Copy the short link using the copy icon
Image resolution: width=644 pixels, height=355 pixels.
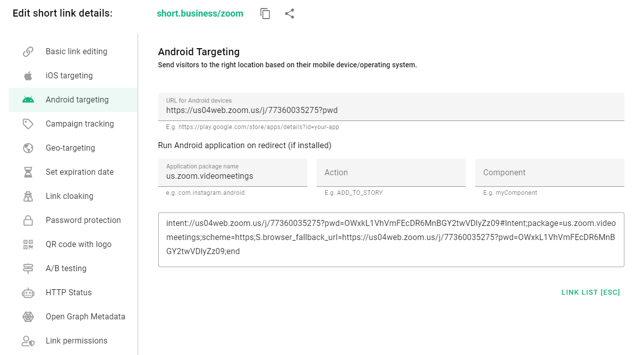pos(265,14)
